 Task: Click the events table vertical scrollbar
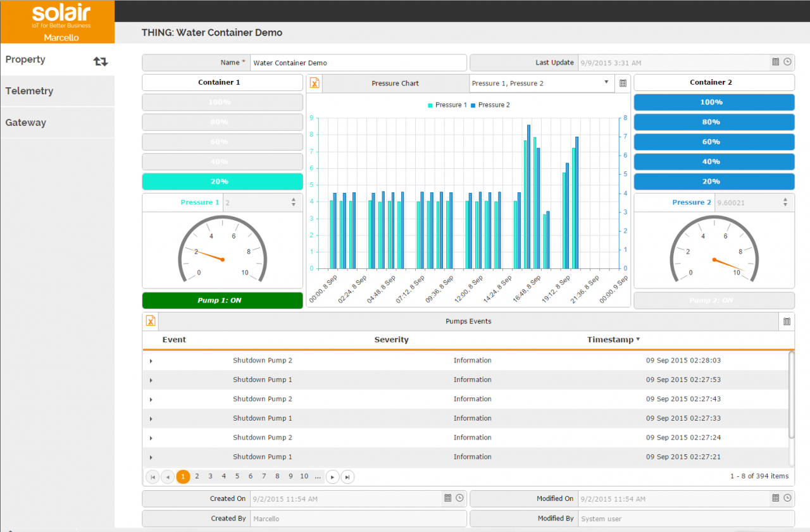coord(792,395)
